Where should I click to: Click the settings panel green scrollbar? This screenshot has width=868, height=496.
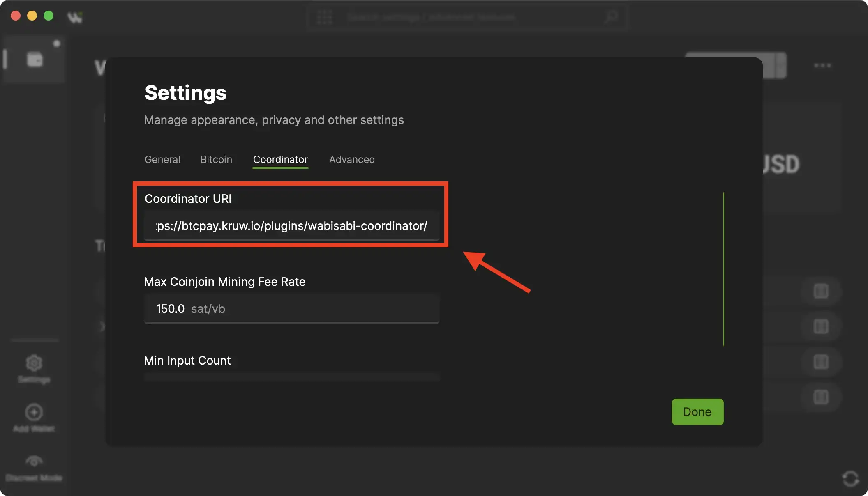pyautogui.click(x=723, y=269)
